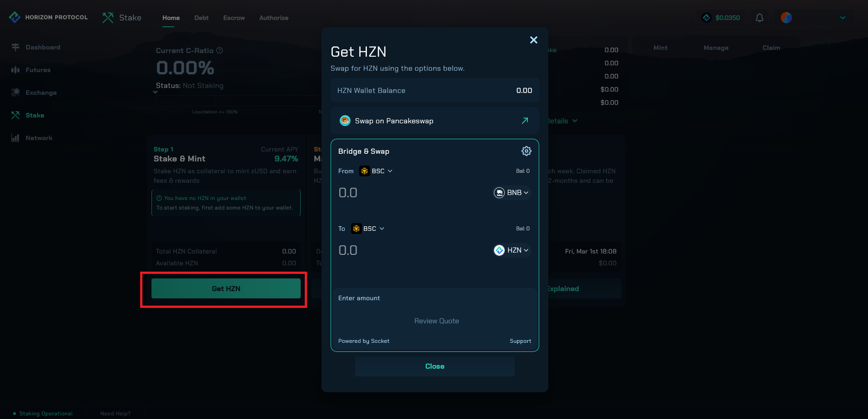
Task: Click the BNB token icon
Action: [x=499, y=193]
